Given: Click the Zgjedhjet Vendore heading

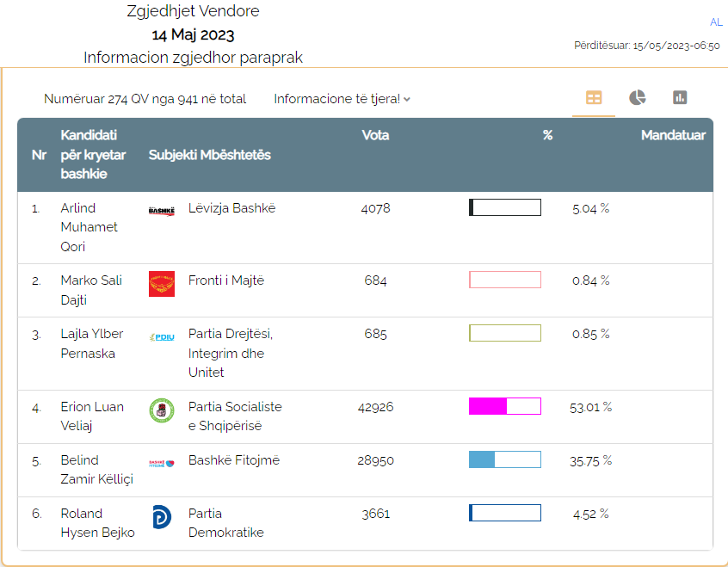Looking at the screenshot, I should 193,10.
